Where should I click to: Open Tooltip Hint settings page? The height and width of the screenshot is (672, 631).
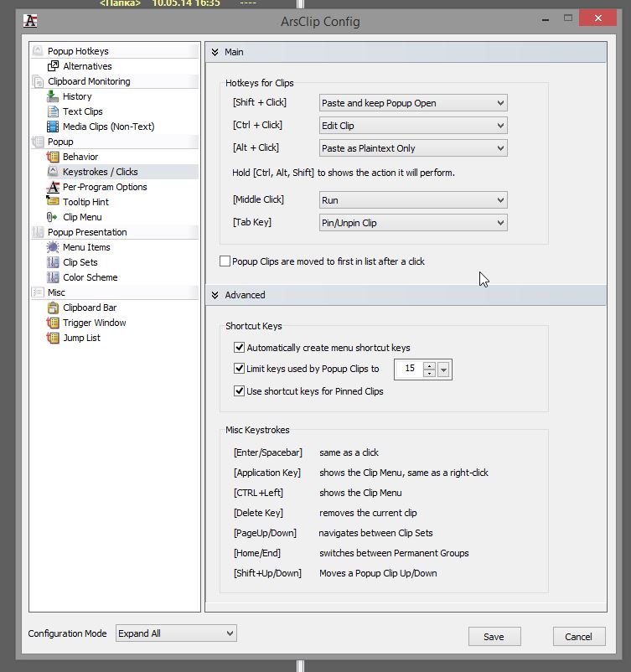pos(85,202)
